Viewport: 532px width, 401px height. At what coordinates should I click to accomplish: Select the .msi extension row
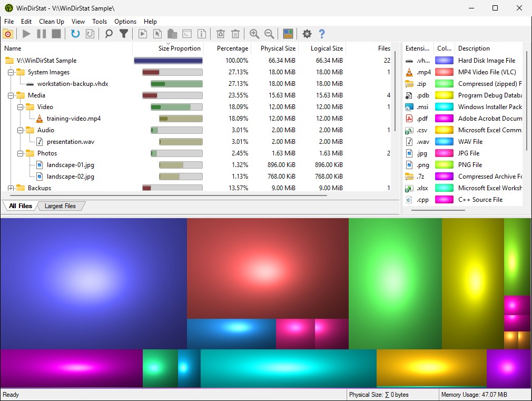[x=463, y=107]
